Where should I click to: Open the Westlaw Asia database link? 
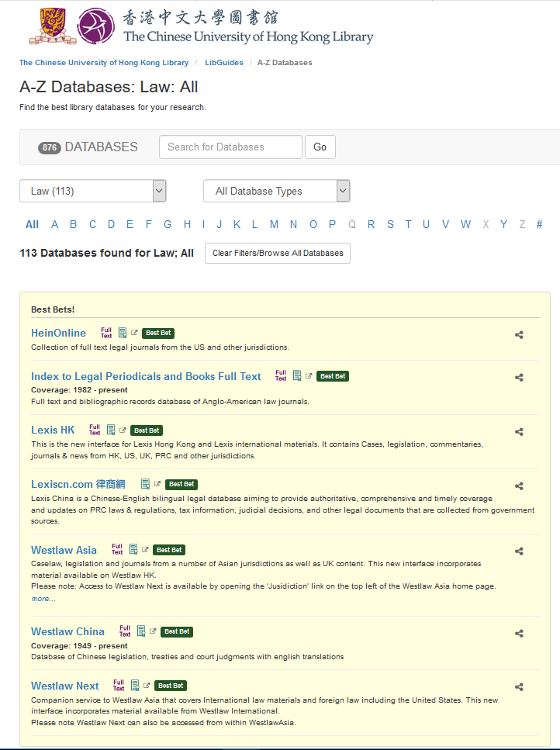tap(64, 550)
